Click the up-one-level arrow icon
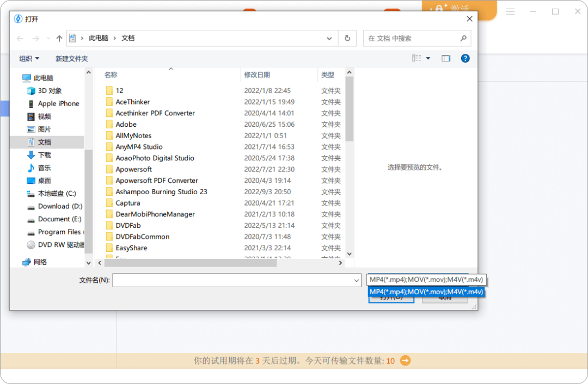This screenshot has width=588, height=384. point(59,38)
